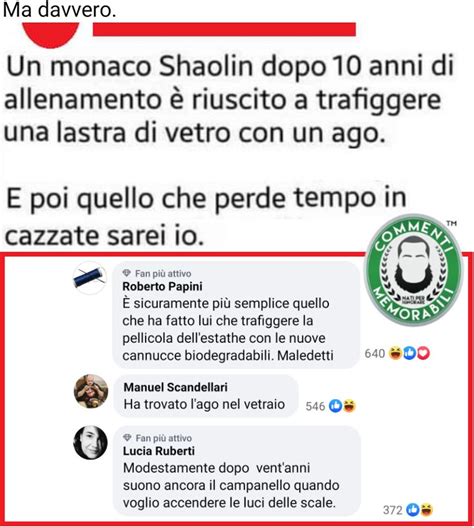Viewport: 474px width, 528px height.
Task: Open Lucia Ruberti's profile name link
Action: [159, 451]
